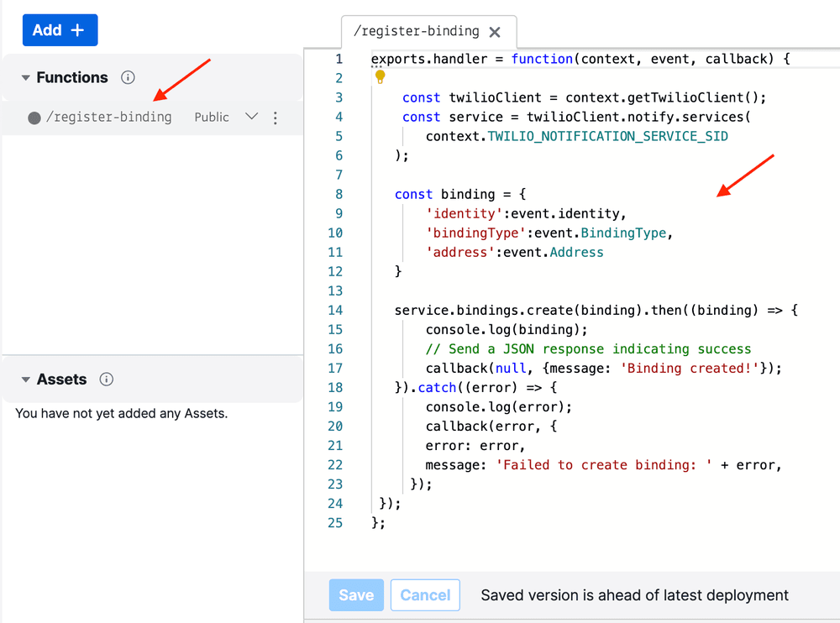Click the lightbulb quick-fix icon on line 2
840x623 pixels.
coord(380,77)
